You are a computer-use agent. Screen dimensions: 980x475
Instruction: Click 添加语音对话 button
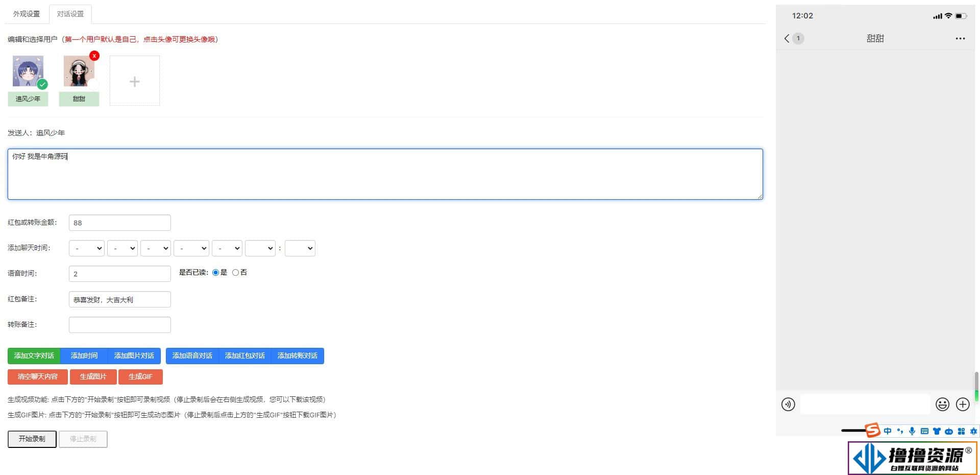(x=192, y=356)
